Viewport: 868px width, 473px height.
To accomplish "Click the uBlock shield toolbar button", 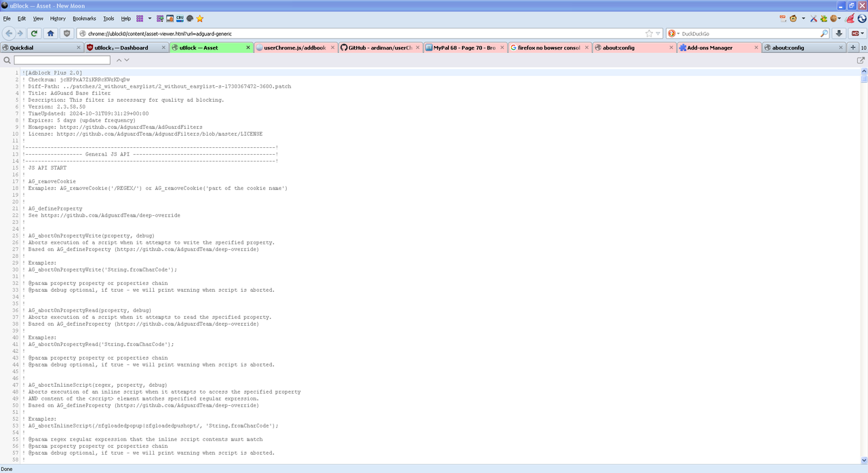I will (x=66, y=33).
